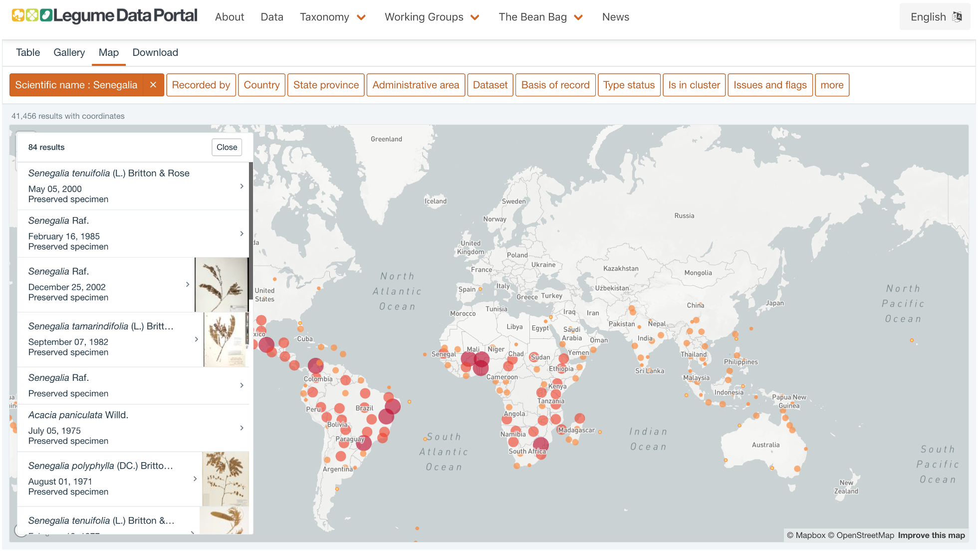980x554 pixels.
Task: Open the Country filter
Action: click(x=261, y=85)
